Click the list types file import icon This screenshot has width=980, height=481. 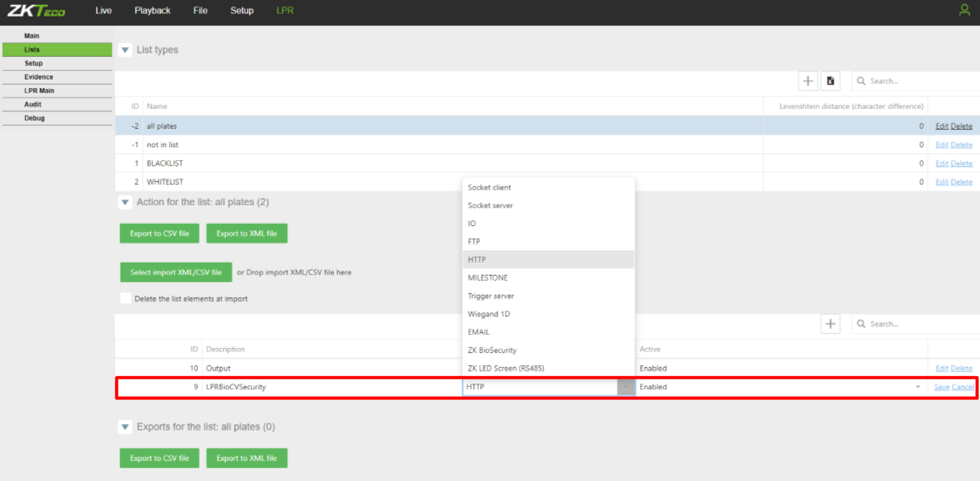830,81
